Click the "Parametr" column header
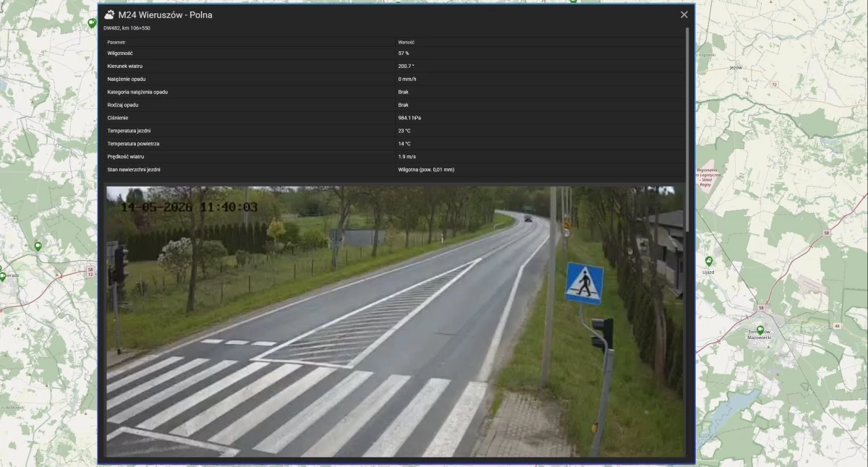868x467 pixels. 116,42
